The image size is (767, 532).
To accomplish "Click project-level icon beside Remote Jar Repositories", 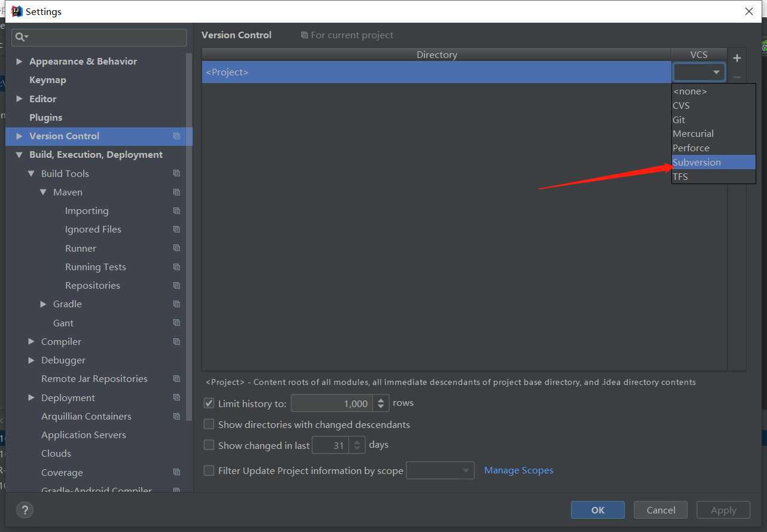I will [x=176, y=378].
